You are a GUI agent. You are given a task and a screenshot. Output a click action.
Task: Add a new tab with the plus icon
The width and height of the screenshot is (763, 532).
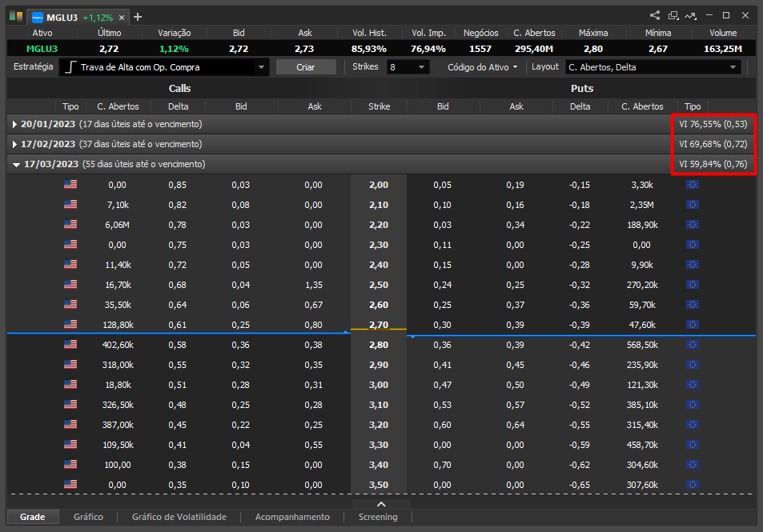[138, 17]
